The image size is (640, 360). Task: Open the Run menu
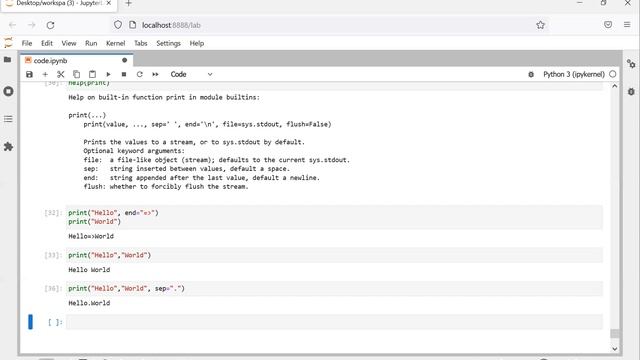click(x=91, y=43)
